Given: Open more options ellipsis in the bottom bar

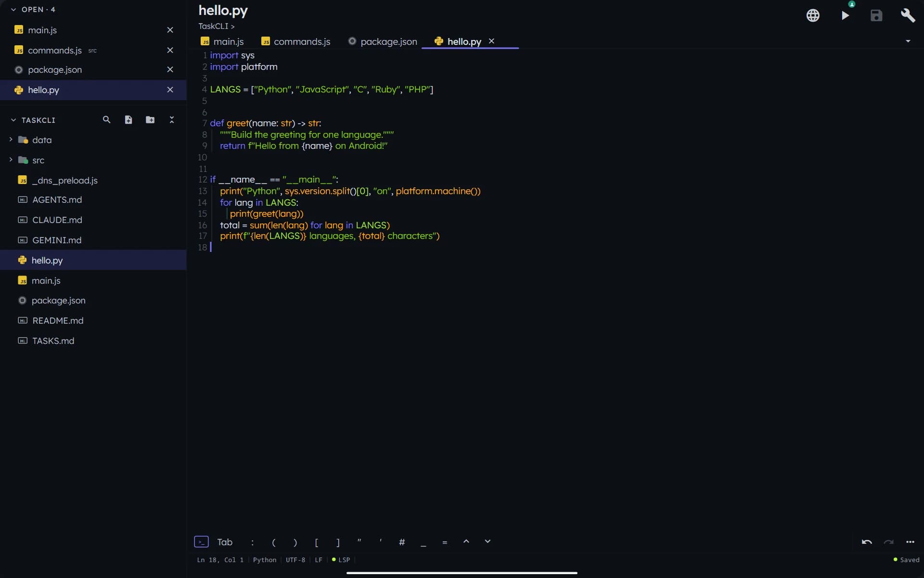Looking at the screenshot, I should pos(910,542).
